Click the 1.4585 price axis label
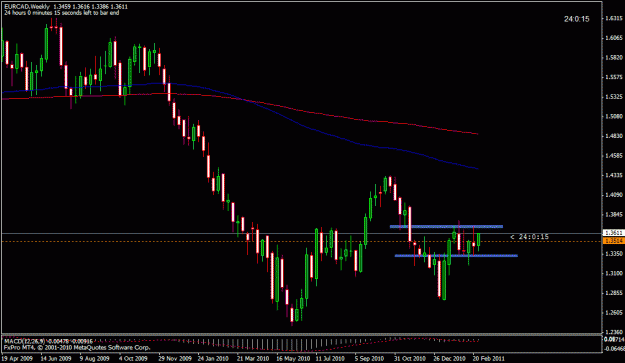The image size is (625, 363). tap(614, 155)
